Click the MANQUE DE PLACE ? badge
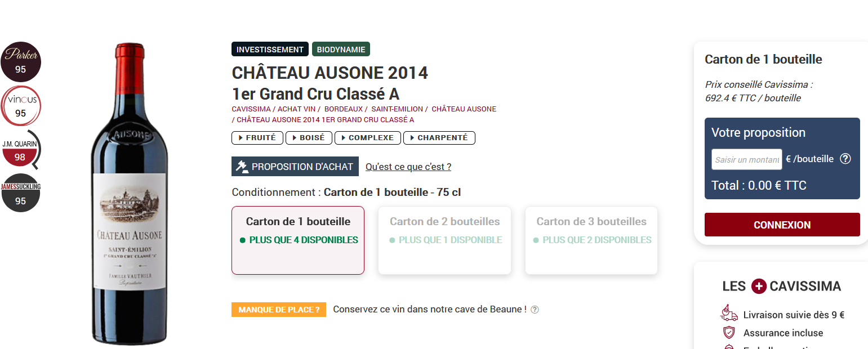This screenshot has height=349, width=868. point(279,310)
